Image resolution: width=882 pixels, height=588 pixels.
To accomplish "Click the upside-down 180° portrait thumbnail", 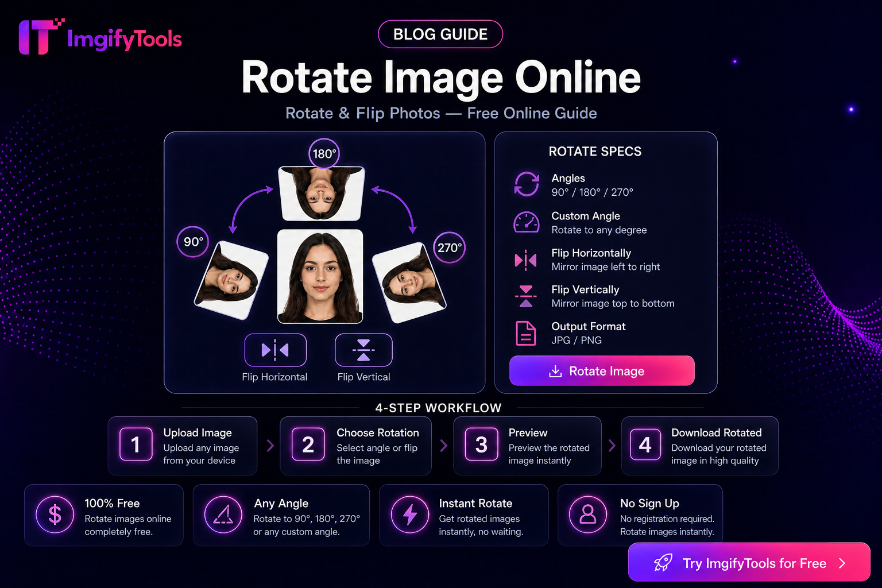I will 322,194.
